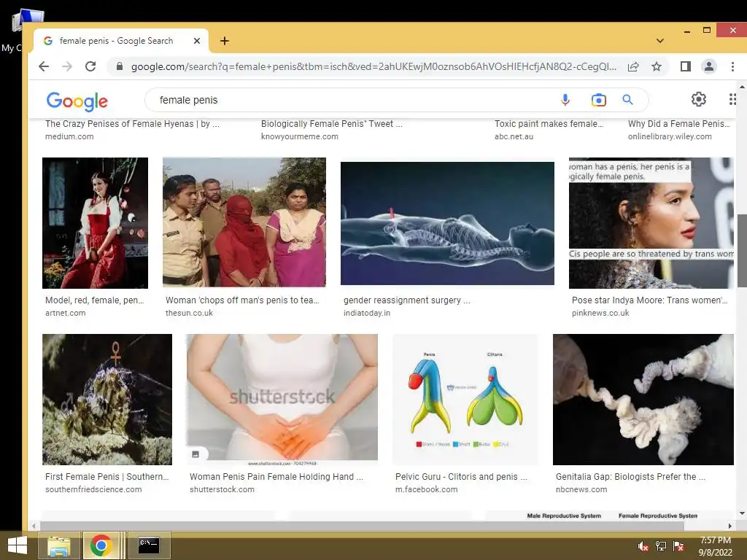Open the pinknews.co.uk Indya Moore thumbnail
The height and width of the screenshot is (560, 747).
click(651, 223)
